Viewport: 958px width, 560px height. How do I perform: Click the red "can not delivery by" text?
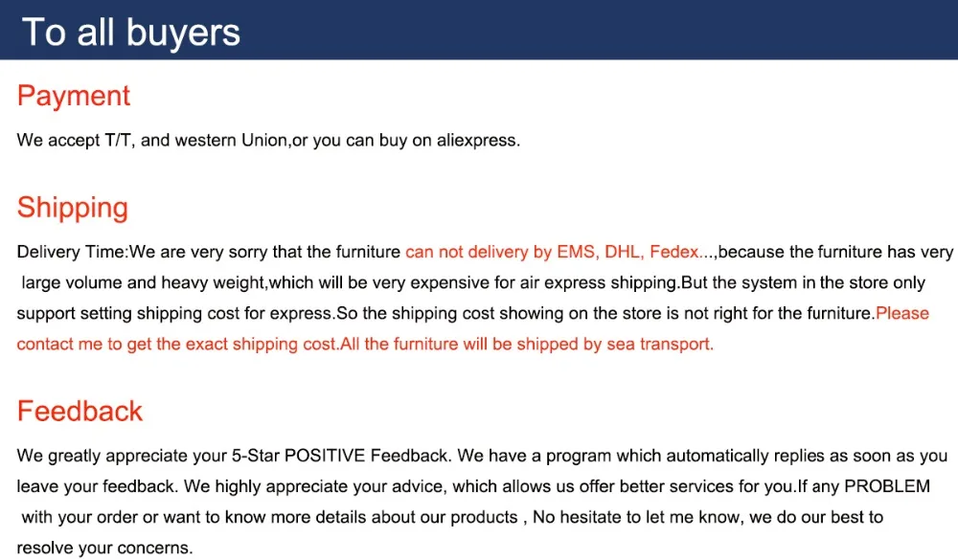coord(478,253)
